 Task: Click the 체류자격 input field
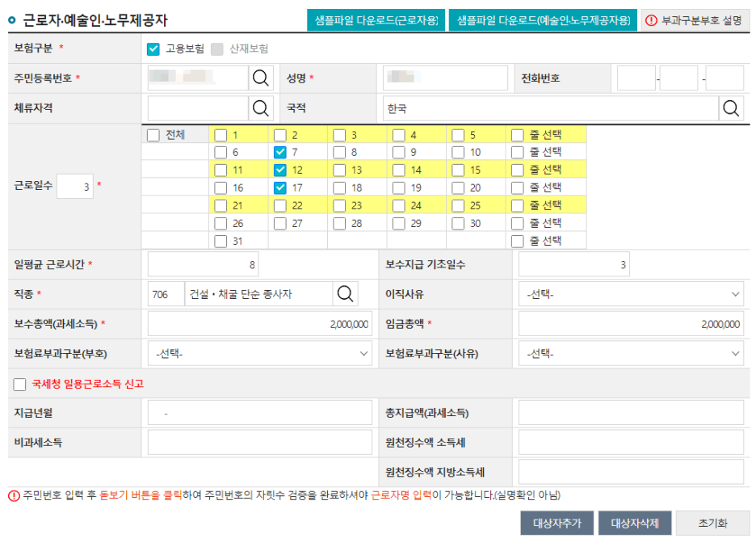[198, 108]
